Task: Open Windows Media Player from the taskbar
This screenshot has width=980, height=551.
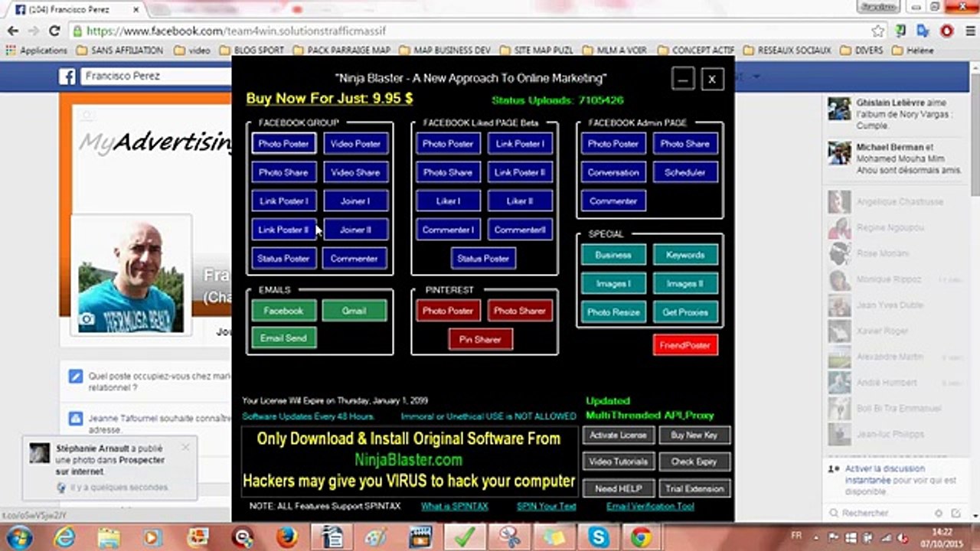Action: pyautogui.click(x=153, y=537)
